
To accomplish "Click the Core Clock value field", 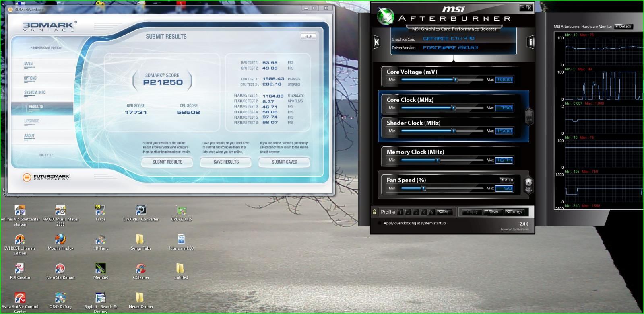I will [x=504, y=108].
